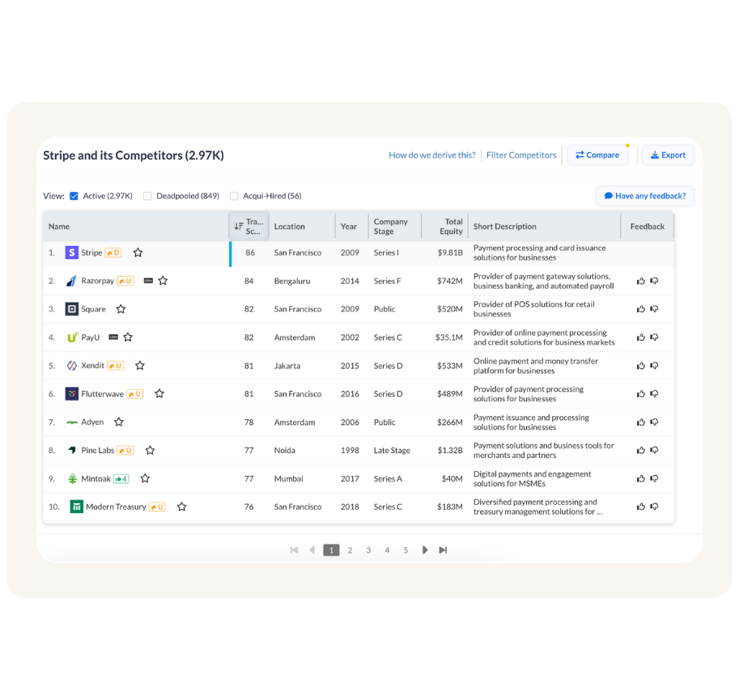Click thumbs up for Razorpay
Screen dimensions: 739x700
pos(641,281)
